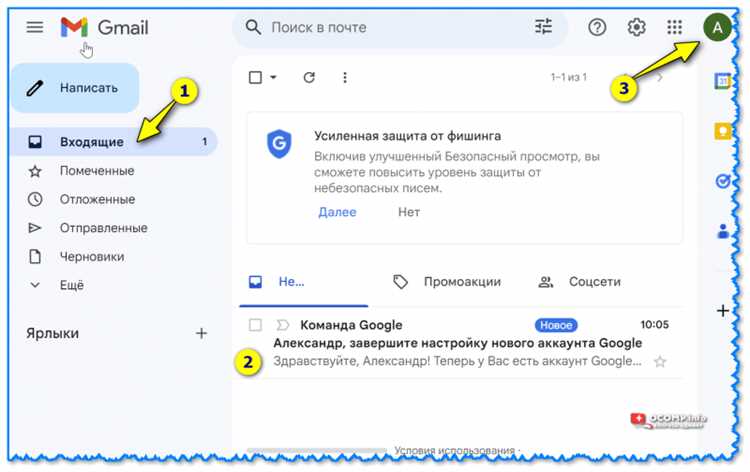Image resolution: width=750 pixels, height=472 pixels.
Task: Open Google Keep in the side panel
Action: (722, 131)
